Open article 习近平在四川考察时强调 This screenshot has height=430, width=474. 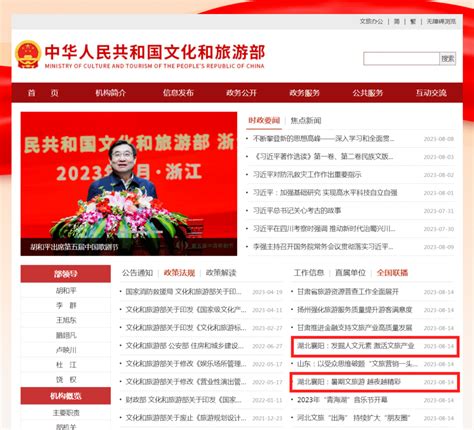324,228
